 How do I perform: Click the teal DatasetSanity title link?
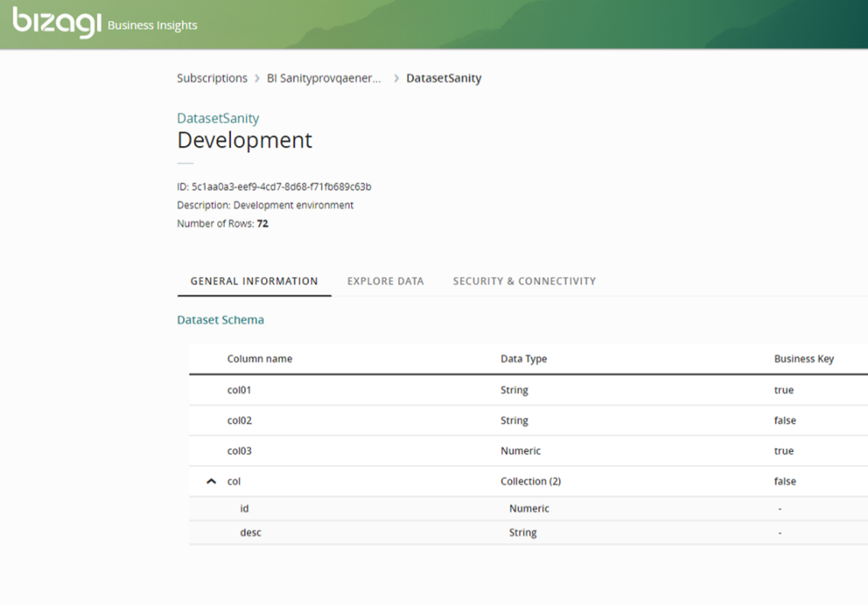(218, 118)
